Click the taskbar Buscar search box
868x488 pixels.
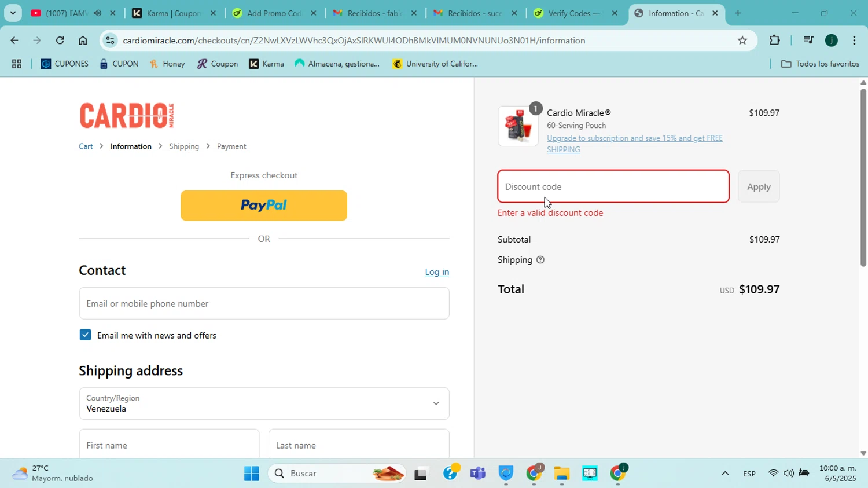pos(338,474)
